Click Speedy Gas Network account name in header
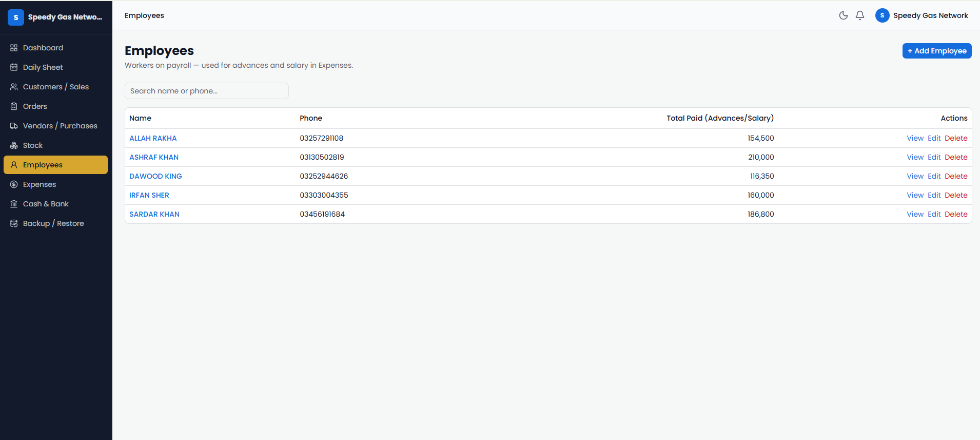This screenshot has width=980, height=440. click(x=931, y=15)
